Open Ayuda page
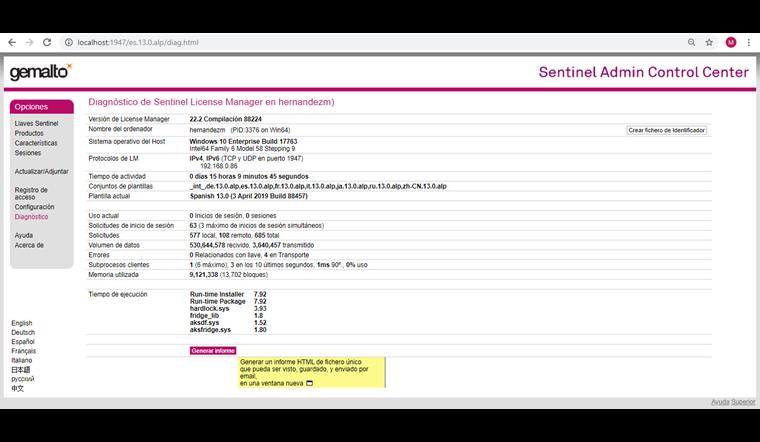760x442 pixels. coord(24,236)
